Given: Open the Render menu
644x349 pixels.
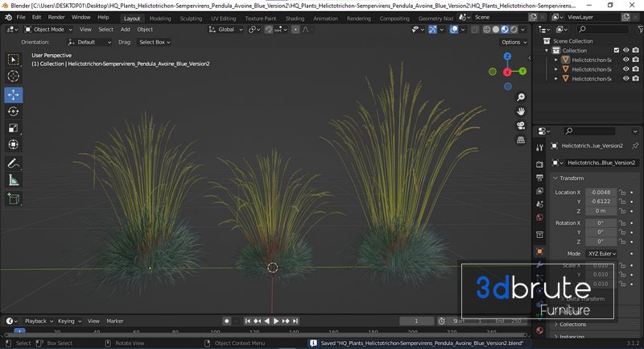Looking at the screenshot, I should (x=56, y=17).
